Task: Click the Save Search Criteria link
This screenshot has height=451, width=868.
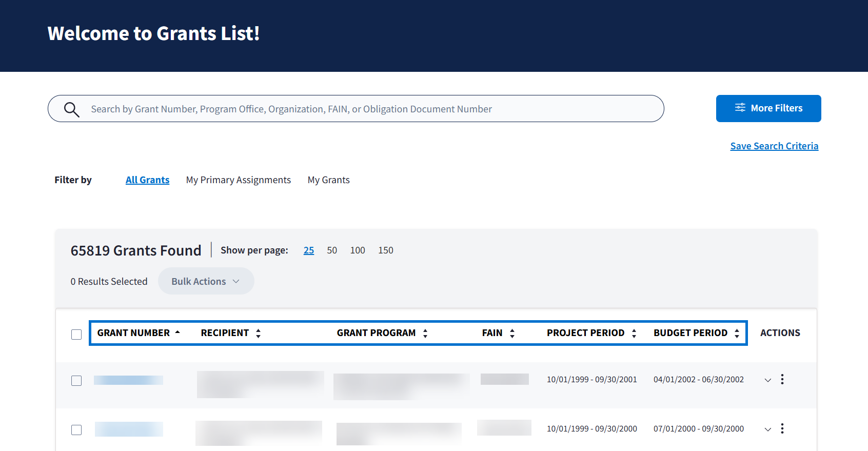Action: tap(774, 146)
